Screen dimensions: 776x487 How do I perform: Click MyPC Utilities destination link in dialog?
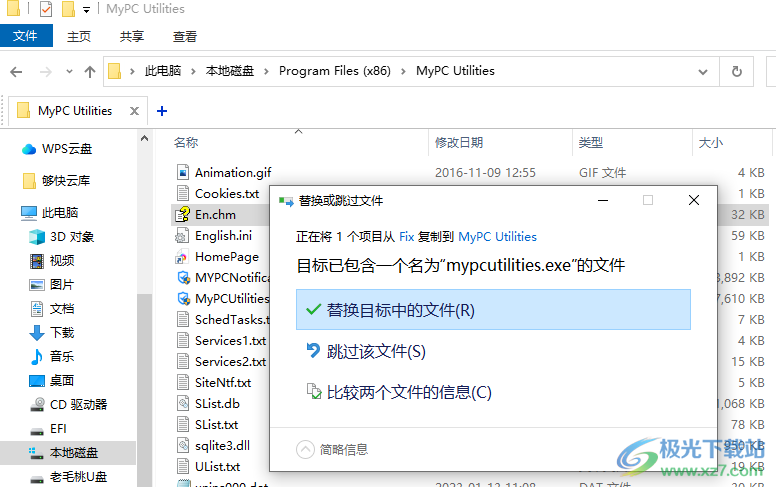pyautogui.click(x=497, y=237)
